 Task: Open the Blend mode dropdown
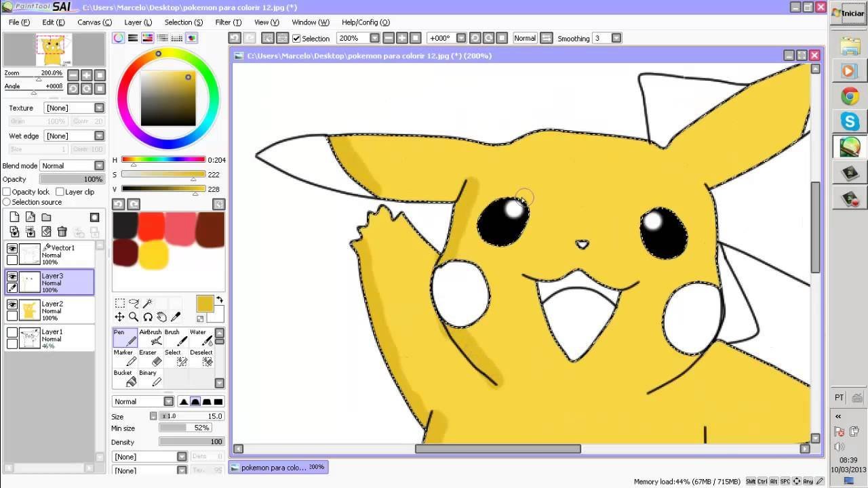pyautogui.click(x=99, y=165)
